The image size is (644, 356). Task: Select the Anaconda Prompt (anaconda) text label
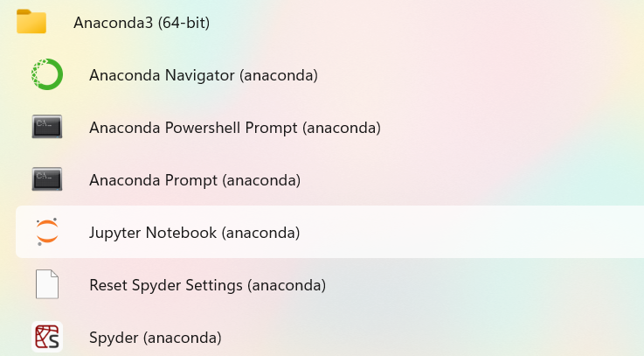click(194, 180)
